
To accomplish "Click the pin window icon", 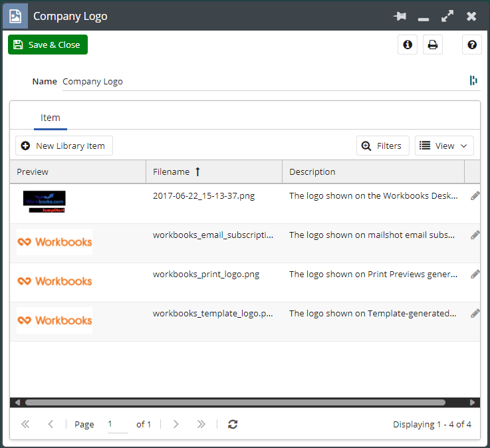I will click(400, 17).
